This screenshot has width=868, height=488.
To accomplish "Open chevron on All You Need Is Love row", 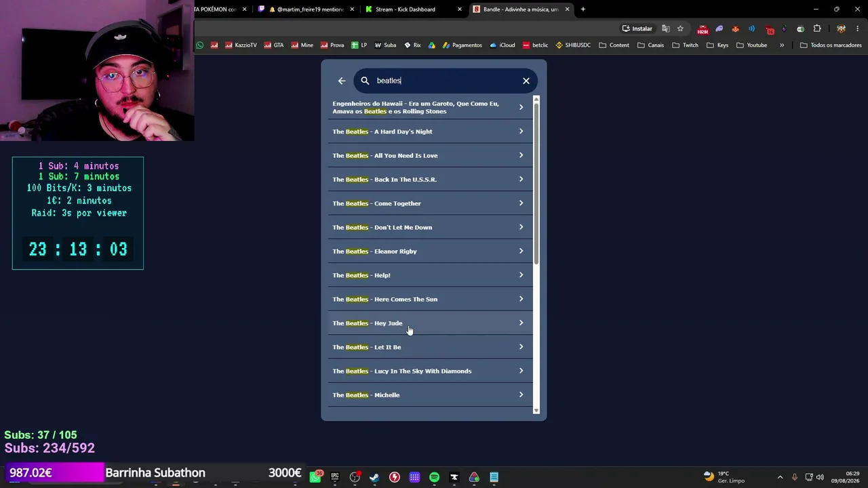I will pyautogui.click(x=521, y=155).
